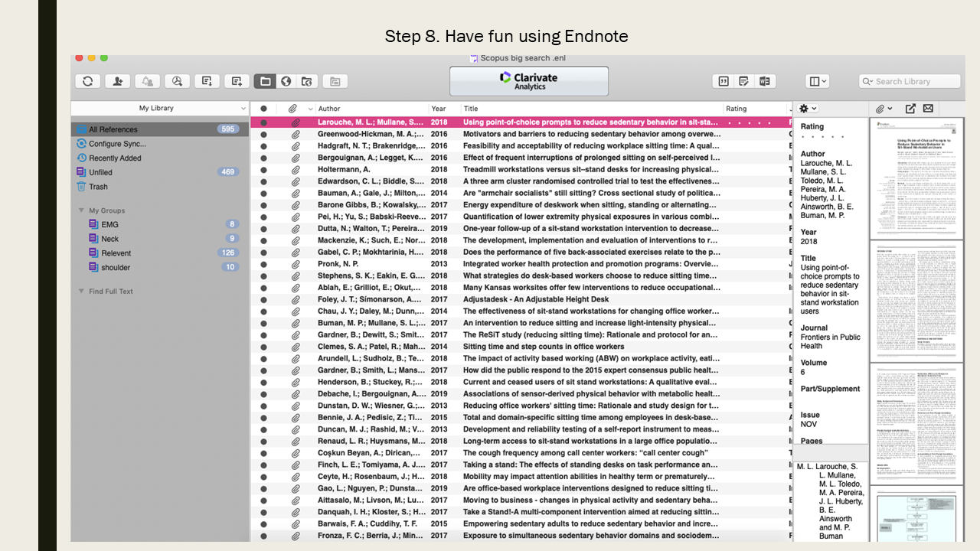Click the email reference envelope icon
The height and width of the screenshot is (551, 980).
pos(928,109)
